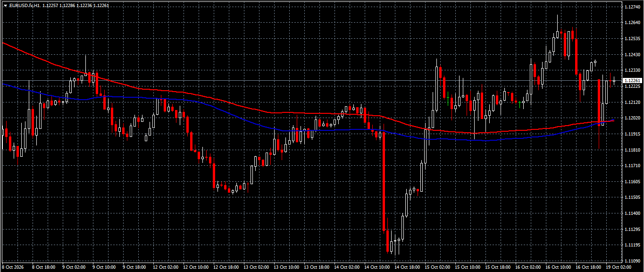
Task: Click the 19 Oct 02:00 time label
Action: (x=619, y=267)
